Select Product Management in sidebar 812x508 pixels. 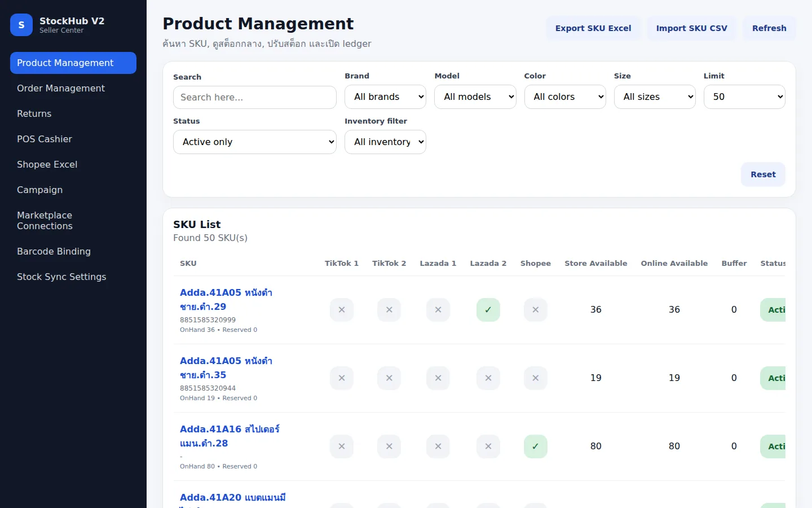pyautogui.click(x=73, y=63)
